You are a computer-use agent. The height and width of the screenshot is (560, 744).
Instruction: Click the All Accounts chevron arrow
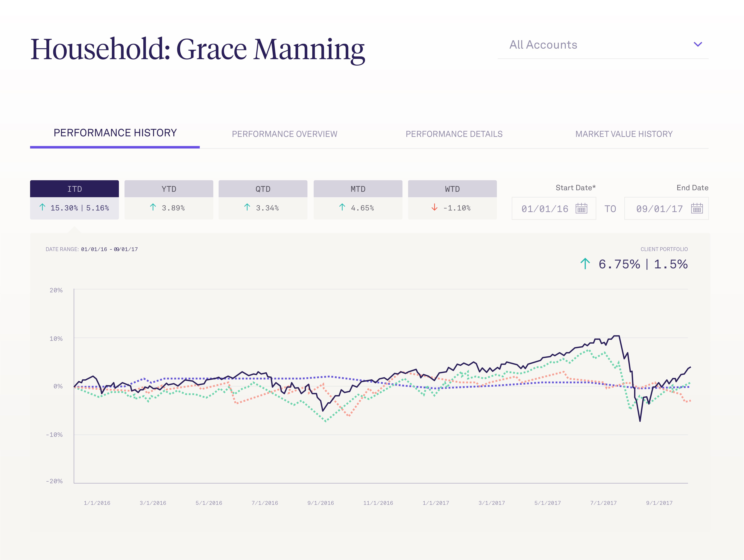pos(698,44)
